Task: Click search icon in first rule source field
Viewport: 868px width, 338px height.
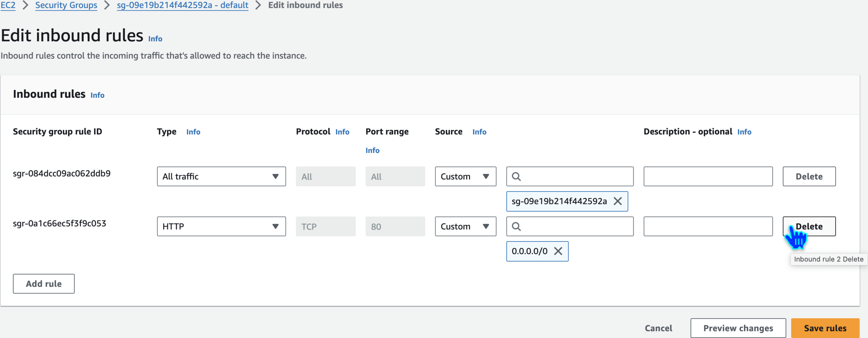Action: point(516,177)
